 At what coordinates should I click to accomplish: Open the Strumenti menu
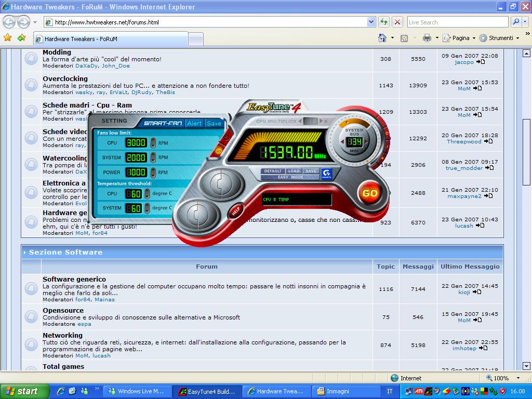[499, 38]
